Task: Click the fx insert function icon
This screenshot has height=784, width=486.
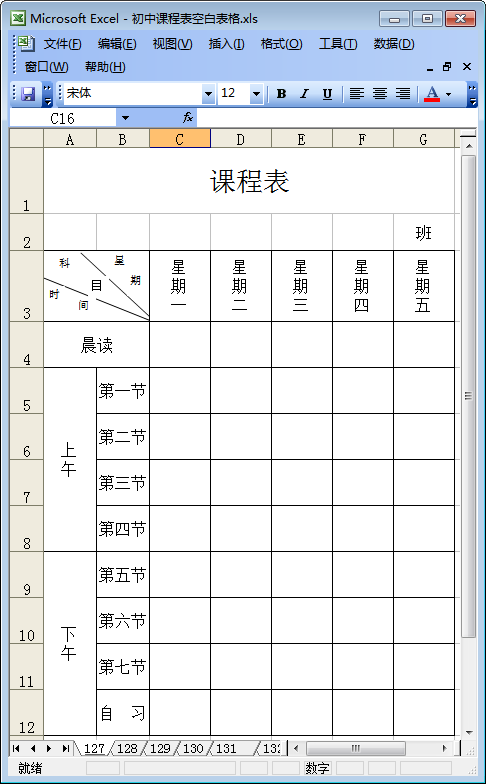Action: click(x=188, y=118)
